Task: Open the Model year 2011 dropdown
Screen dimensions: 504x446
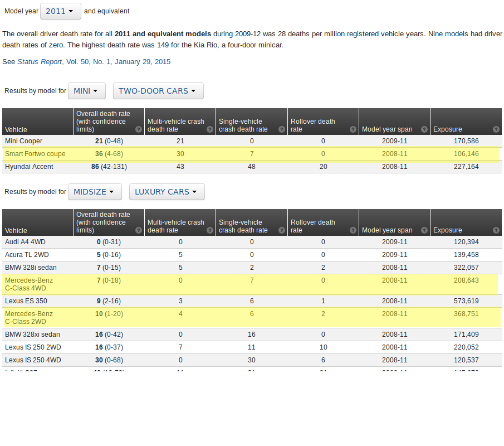Action: tap(61, 11)
